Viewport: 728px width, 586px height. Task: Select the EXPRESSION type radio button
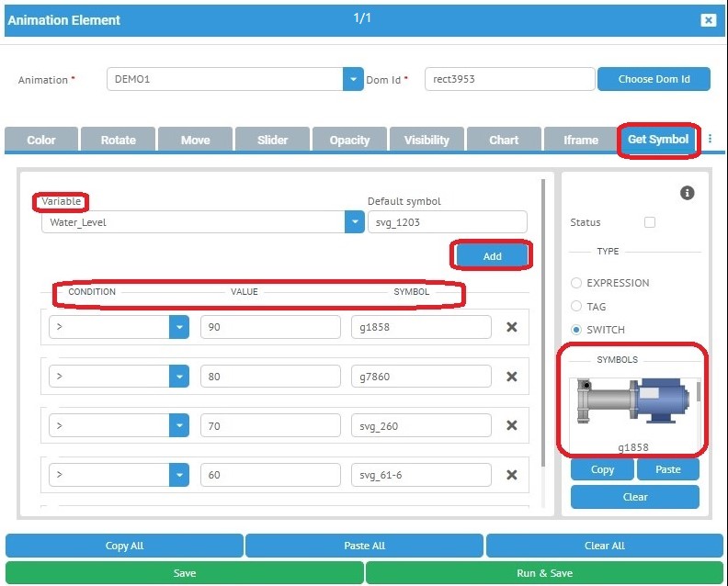(576, 283)
